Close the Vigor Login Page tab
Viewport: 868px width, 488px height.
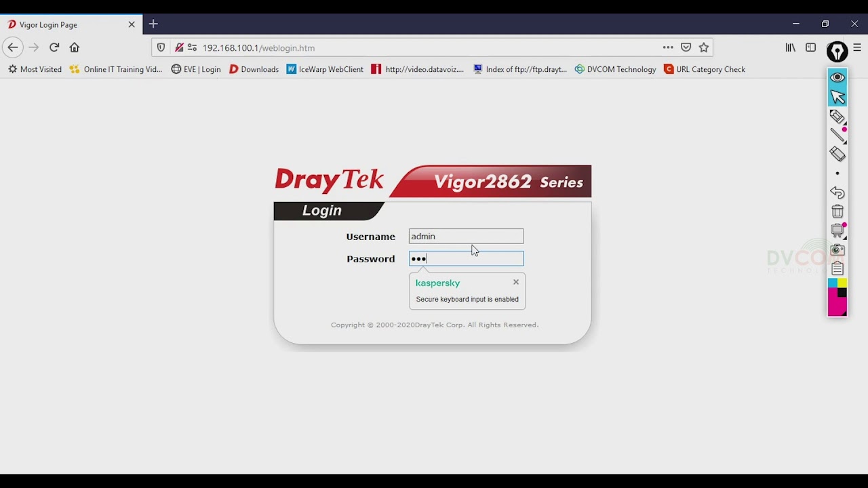pos(132,24)
